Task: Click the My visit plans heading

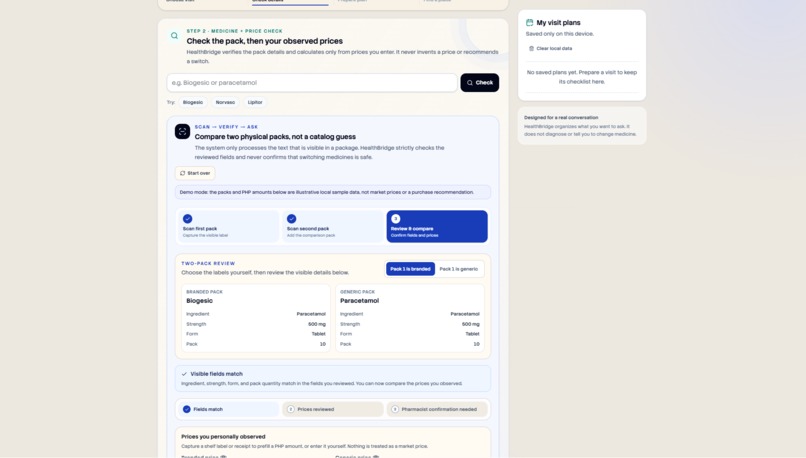Action: click(558, 23)
